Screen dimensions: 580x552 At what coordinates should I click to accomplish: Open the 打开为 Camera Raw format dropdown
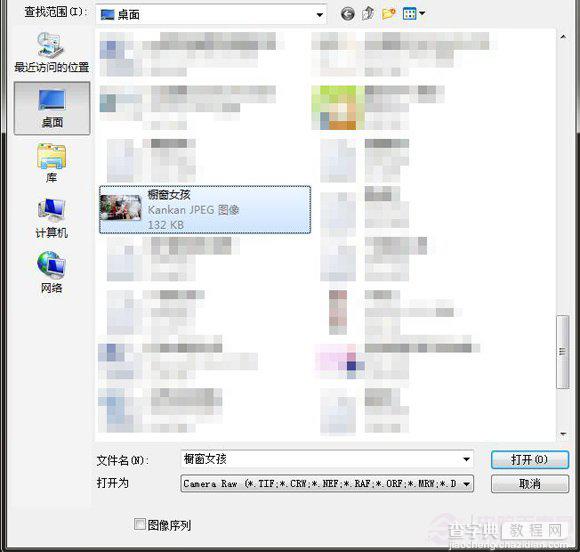[327, 484]
